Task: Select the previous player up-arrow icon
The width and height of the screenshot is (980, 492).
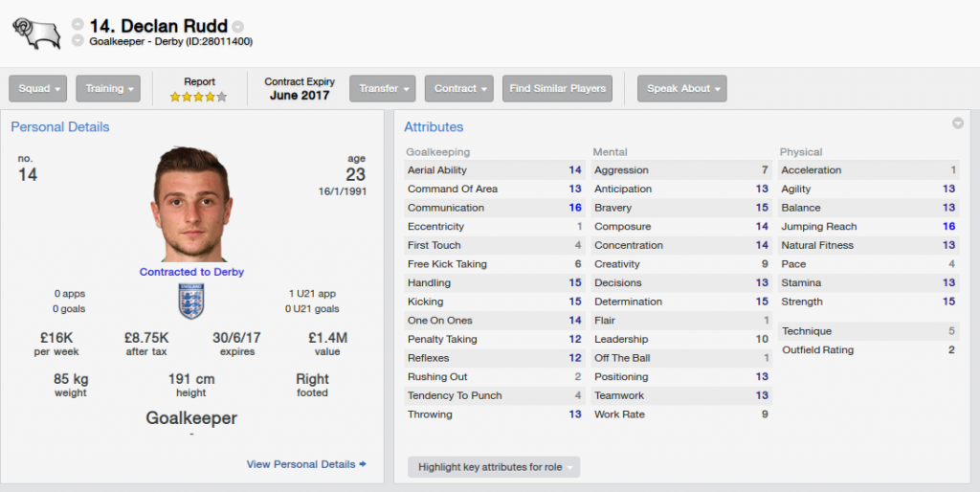Action: [78, 24]
